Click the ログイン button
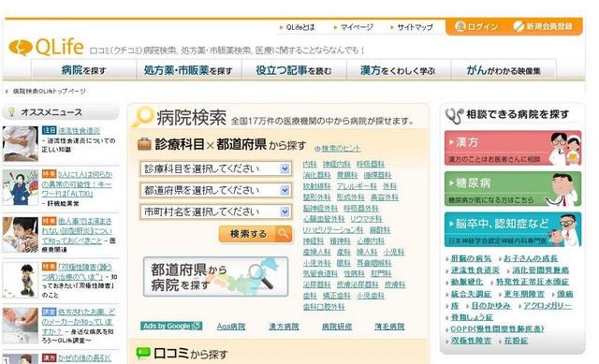599x364 pixels. coord(477,26)
